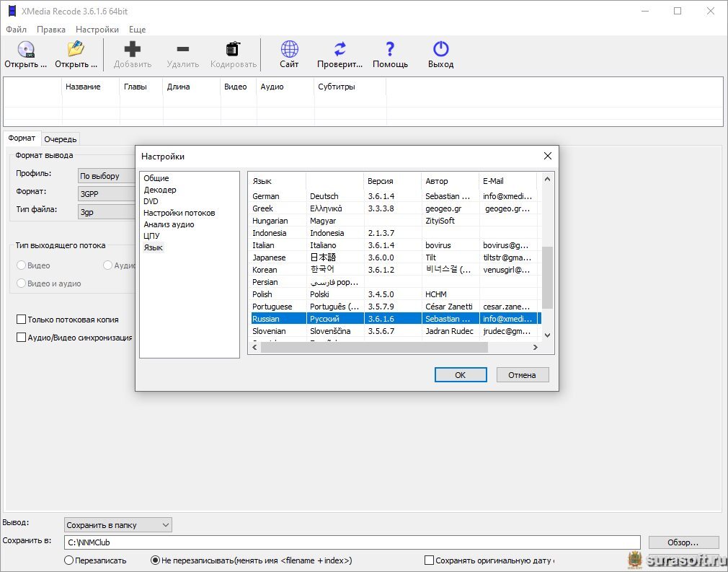Viewport: 728px width, 572px height.
Task: Open the Сохранить в папку dropdown
Action: 118,525
